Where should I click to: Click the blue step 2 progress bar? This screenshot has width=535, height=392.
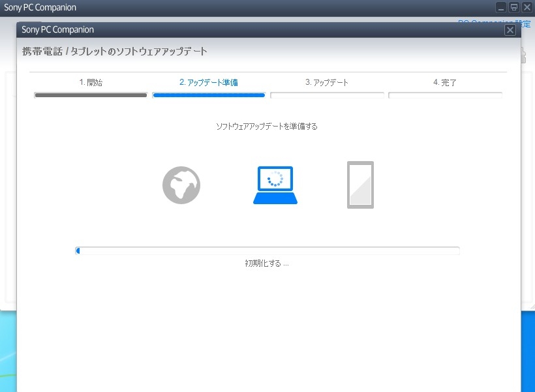point(209,95)
